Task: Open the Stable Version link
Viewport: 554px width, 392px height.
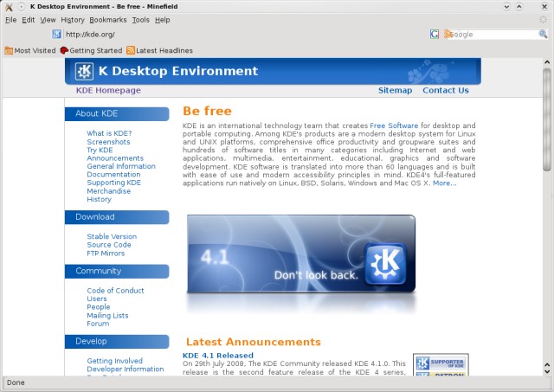Action: [112, 236]
